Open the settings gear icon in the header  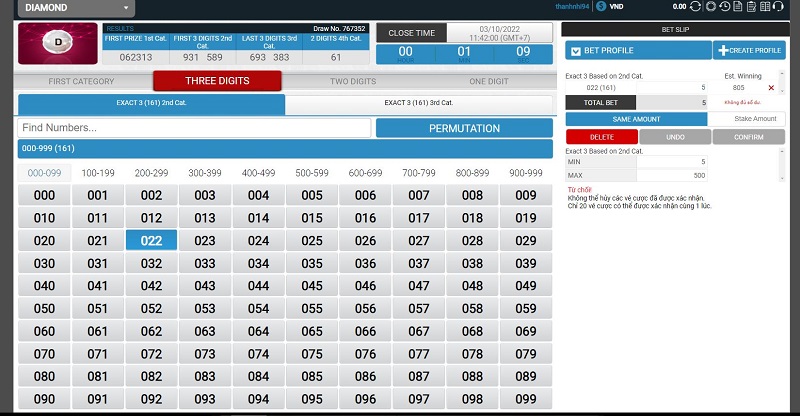(711, 7)
